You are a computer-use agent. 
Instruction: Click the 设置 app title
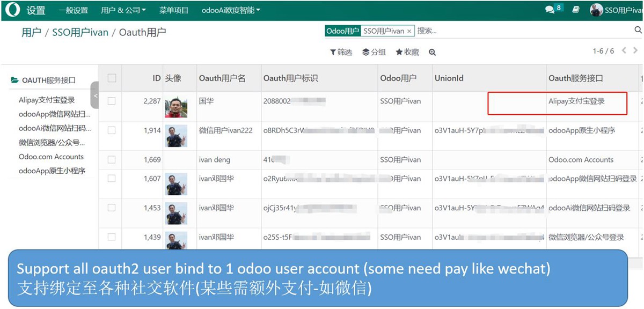tap(36, 10)
